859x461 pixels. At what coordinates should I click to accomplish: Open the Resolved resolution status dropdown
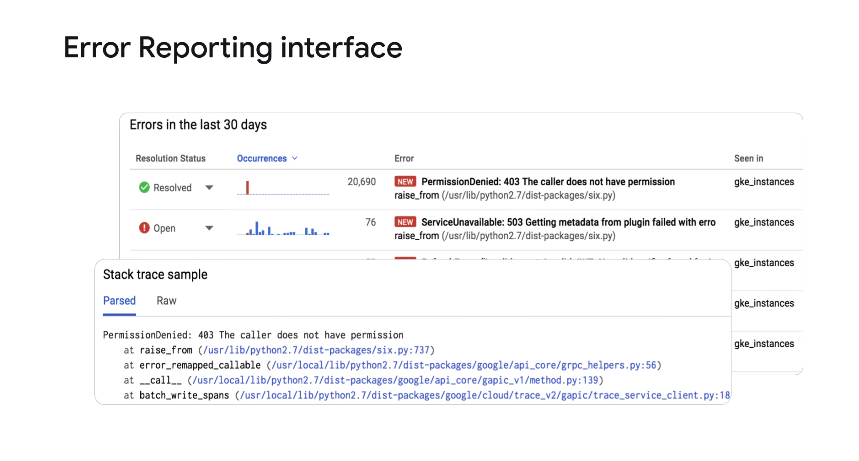click(x=209, y=187)
